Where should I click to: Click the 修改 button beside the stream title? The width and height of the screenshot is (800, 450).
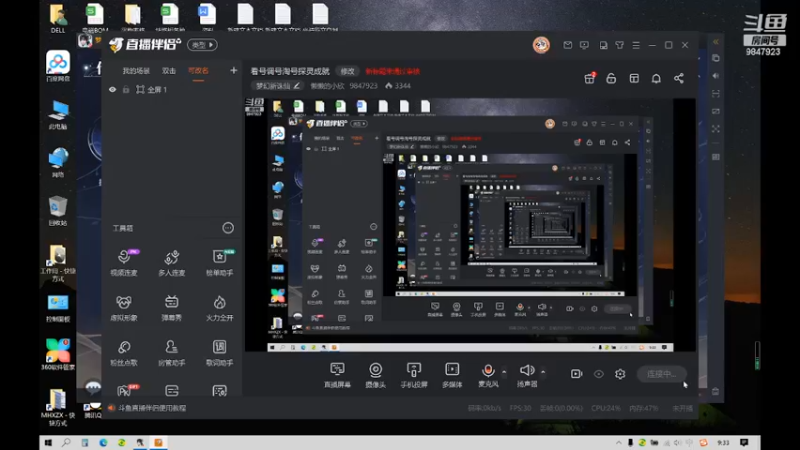[x=347, y=71]
